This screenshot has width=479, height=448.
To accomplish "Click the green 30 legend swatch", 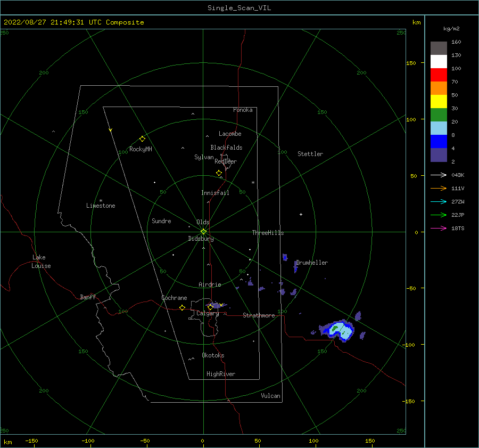I will [x=439, y=115].
